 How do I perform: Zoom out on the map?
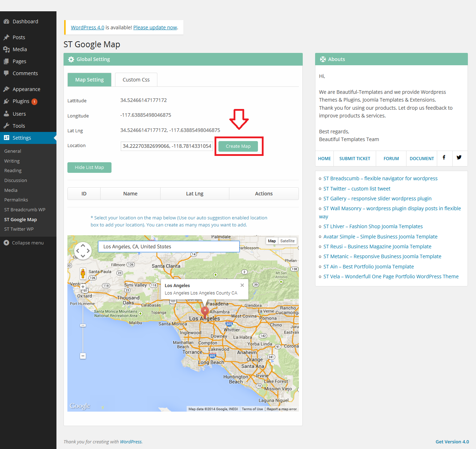tap(83, 356)
